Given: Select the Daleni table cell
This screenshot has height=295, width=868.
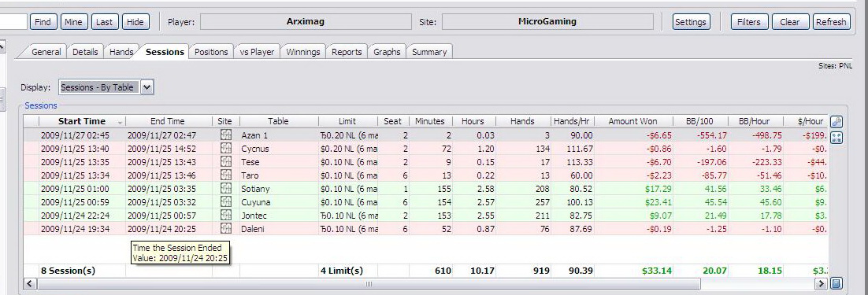Looking at the screenshot, I should tap(279, 228).
